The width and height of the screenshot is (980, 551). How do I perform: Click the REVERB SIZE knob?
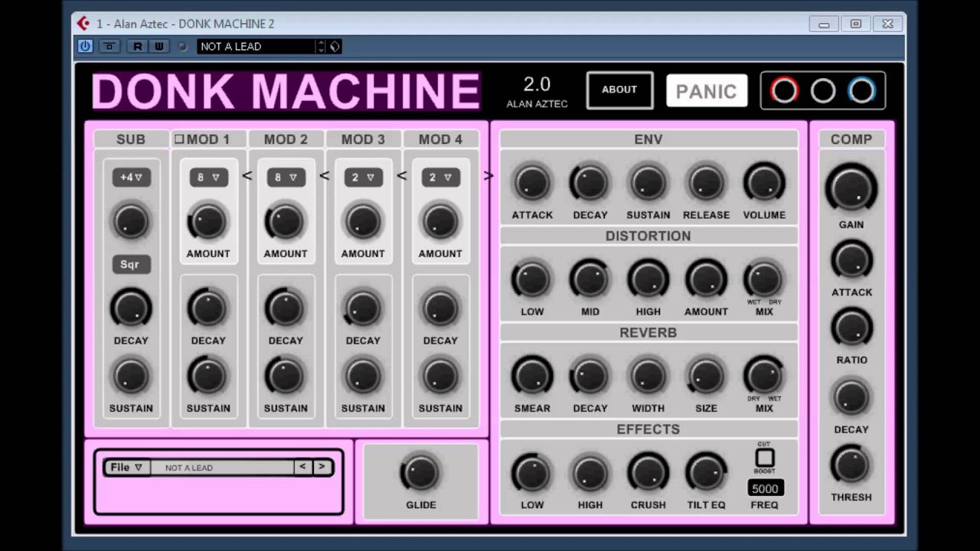coord(706,377)
